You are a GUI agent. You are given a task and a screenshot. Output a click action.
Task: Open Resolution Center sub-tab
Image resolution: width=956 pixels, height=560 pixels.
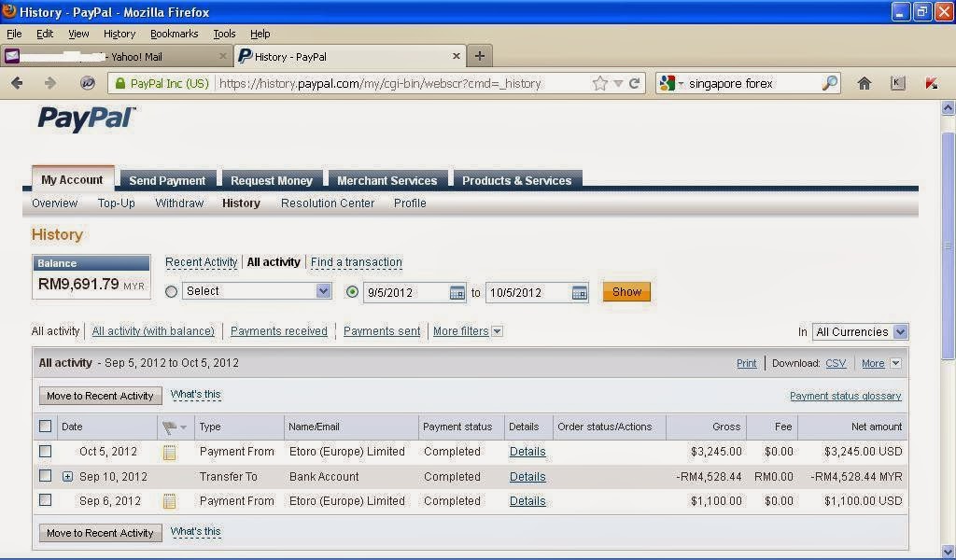click(x=328, y=203)
